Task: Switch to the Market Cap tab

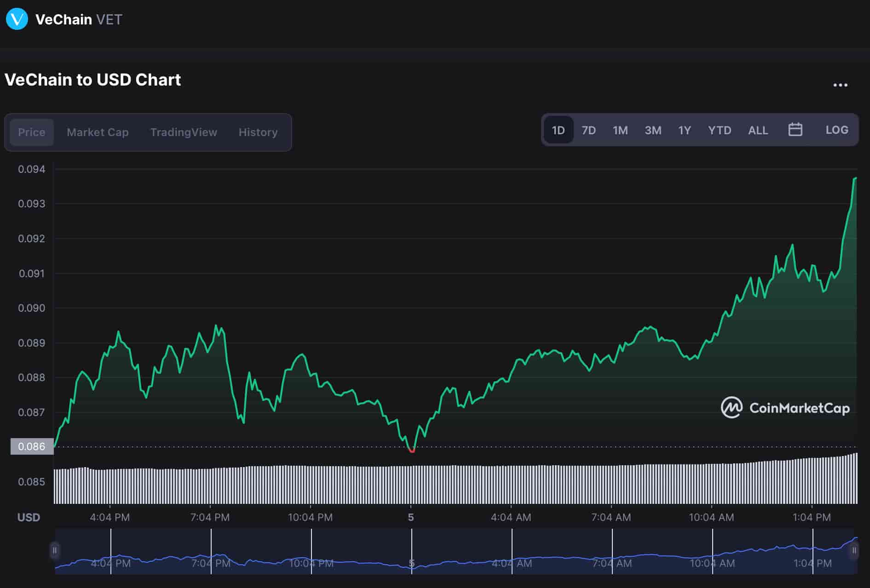Action: coord(97,132)
